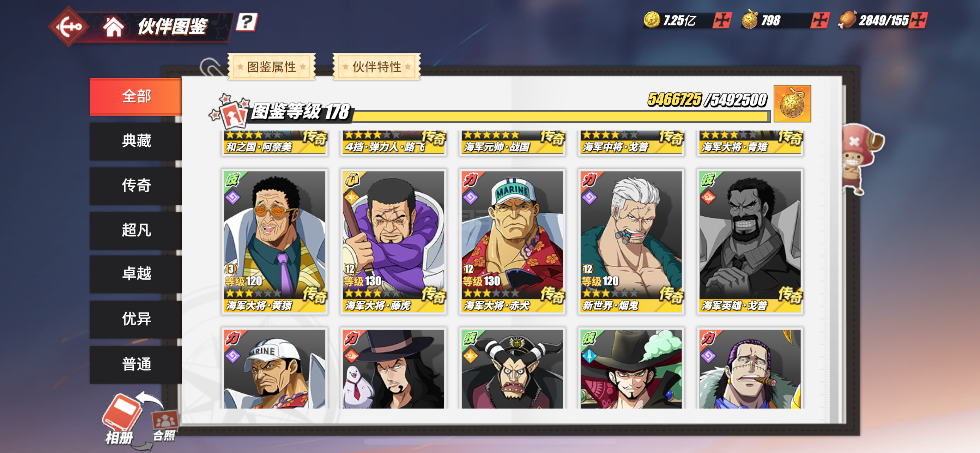Open the question mark help icon
This screenshot has width=980, height=453.
[x=247, y=22]
